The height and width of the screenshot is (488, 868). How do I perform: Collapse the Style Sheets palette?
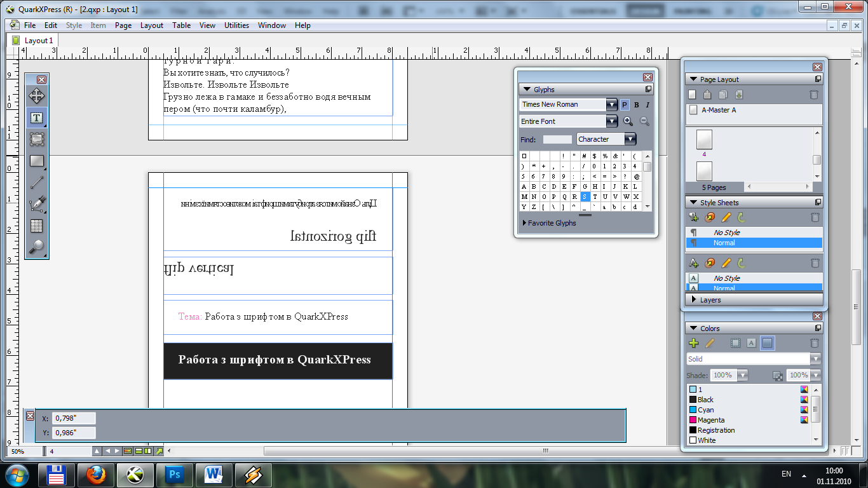pos(693,203)
